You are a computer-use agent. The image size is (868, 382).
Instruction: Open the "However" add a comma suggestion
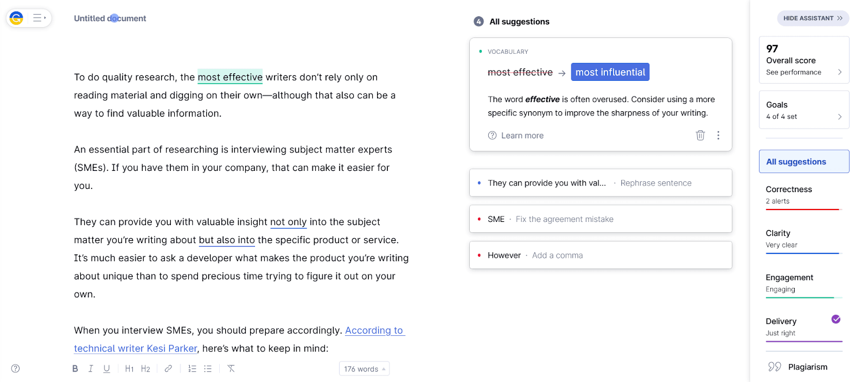(x=600, y=255)
